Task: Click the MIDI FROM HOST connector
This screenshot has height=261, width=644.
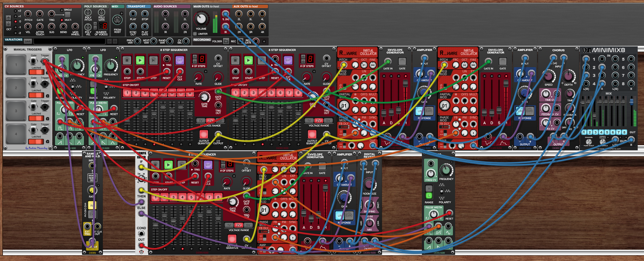Action: coord(117,20)
